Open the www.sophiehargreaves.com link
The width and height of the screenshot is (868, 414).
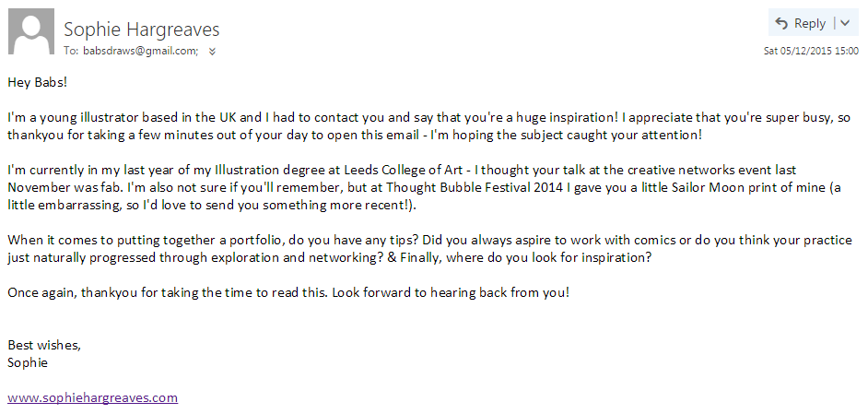pos(92,397)
